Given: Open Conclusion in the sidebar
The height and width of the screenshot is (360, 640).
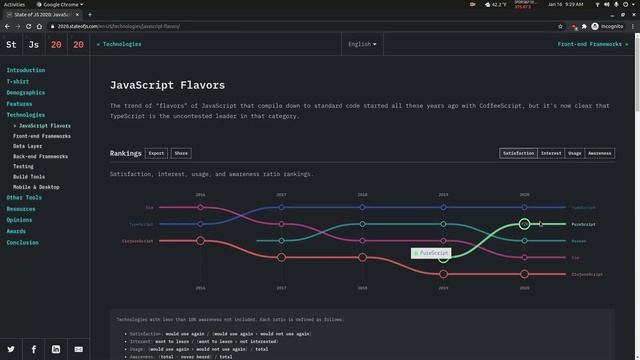Looking at the screenshot, I should [x=22, y=242].
